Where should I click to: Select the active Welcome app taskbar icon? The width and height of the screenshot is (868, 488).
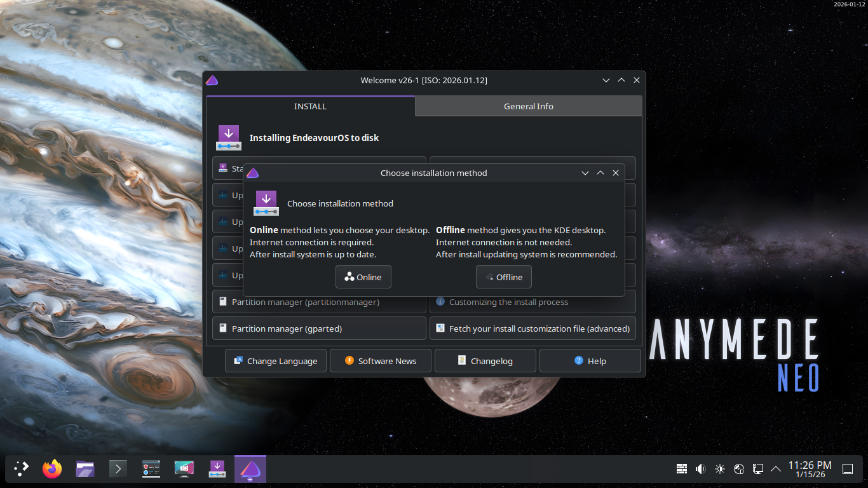click(x=250, y=470)
